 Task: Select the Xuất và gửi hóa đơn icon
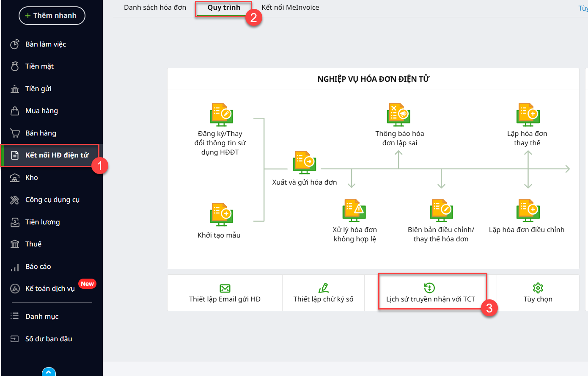(x=304, y=163)
